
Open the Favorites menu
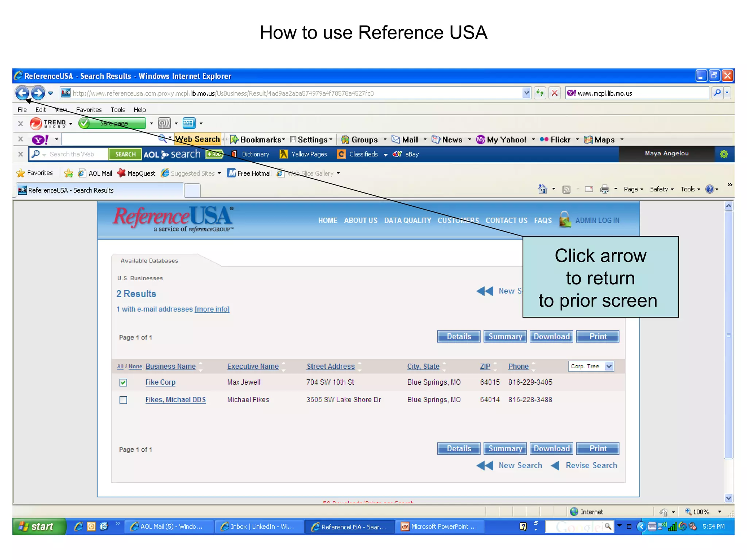point(89,110)
